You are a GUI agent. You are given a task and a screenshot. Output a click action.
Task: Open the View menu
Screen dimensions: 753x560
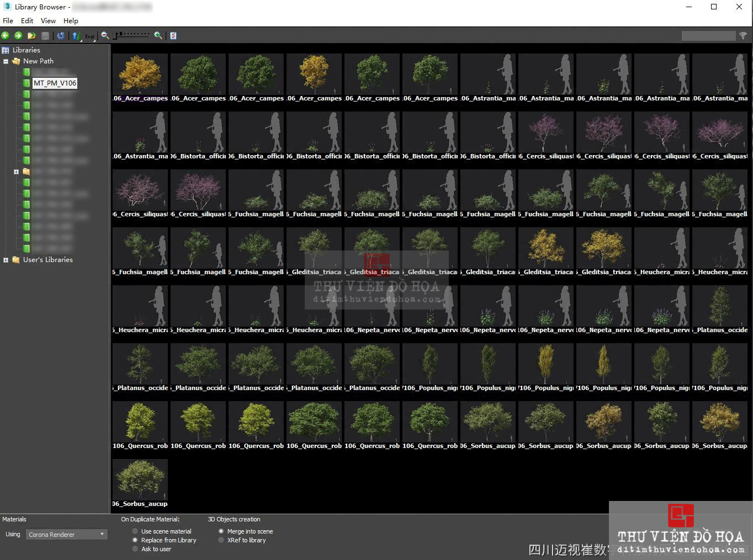click(48, 20)
